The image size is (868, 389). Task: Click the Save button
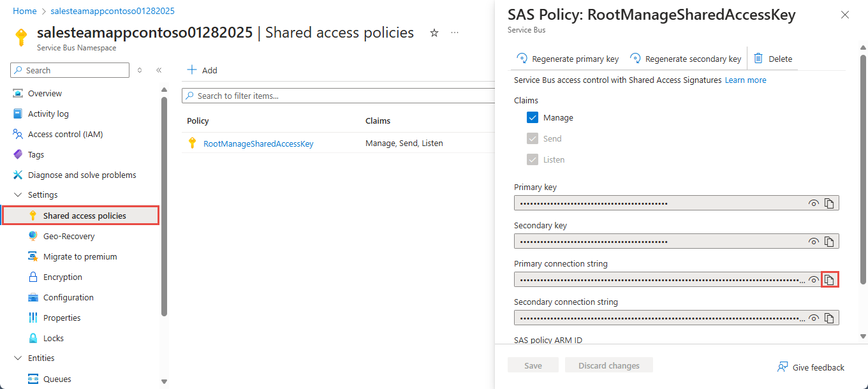click(x=533, y=365)
